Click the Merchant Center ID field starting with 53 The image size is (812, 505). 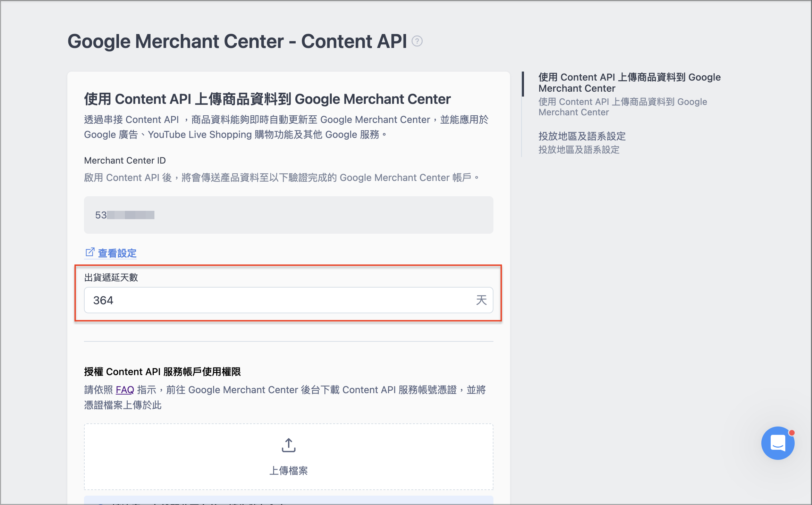pos(288,215)
